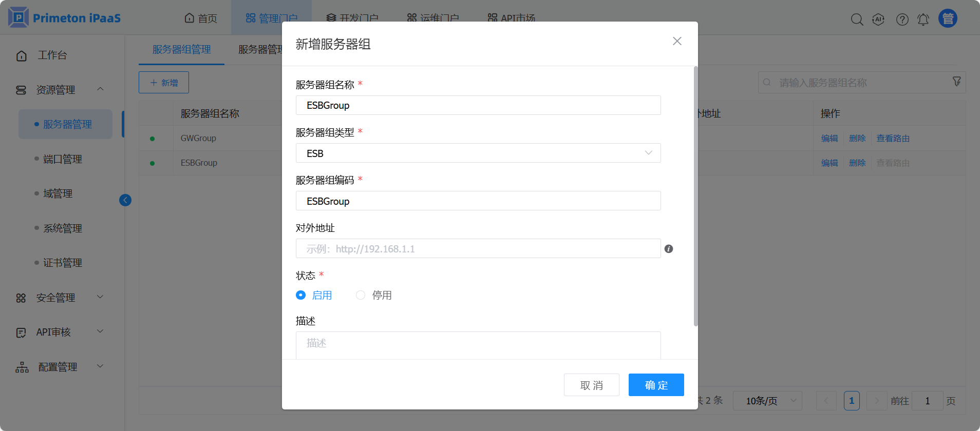Open the AI assistant icon
This screenshot has width=980, height=431.
[878, 19]
